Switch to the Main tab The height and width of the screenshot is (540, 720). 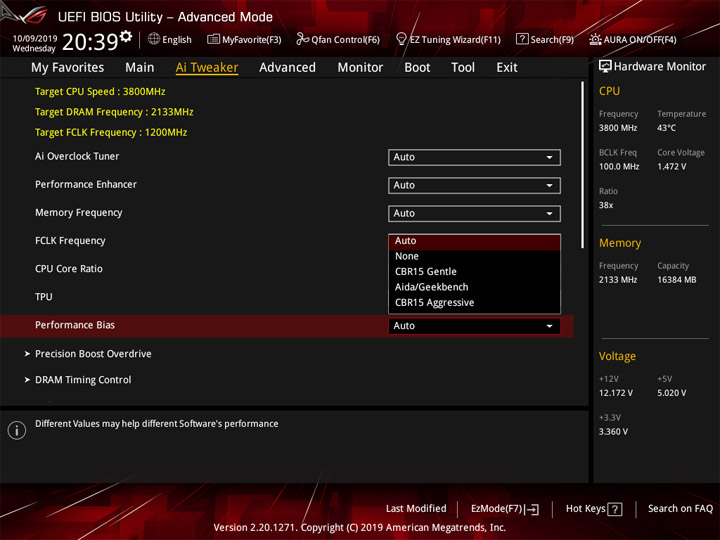[140, 68]
